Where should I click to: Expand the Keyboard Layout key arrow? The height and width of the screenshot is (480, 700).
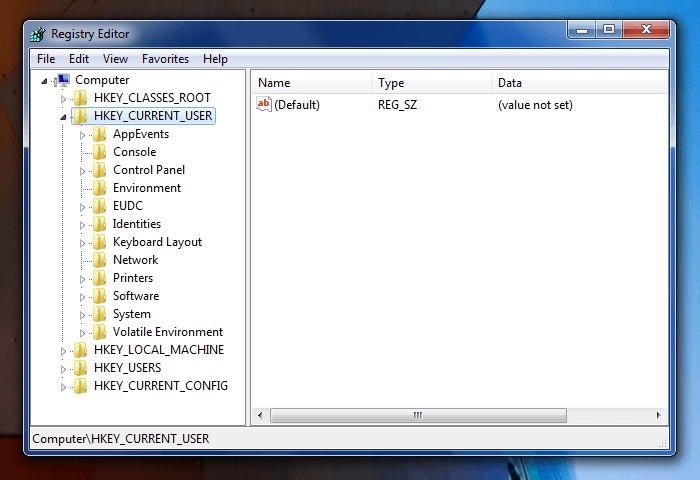point(82,243)
